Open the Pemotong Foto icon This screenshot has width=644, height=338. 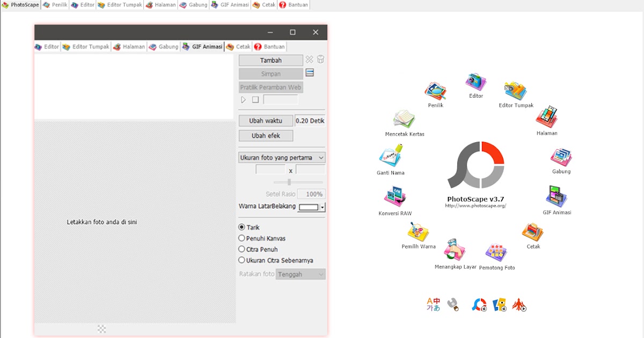[x=496, y=253]
